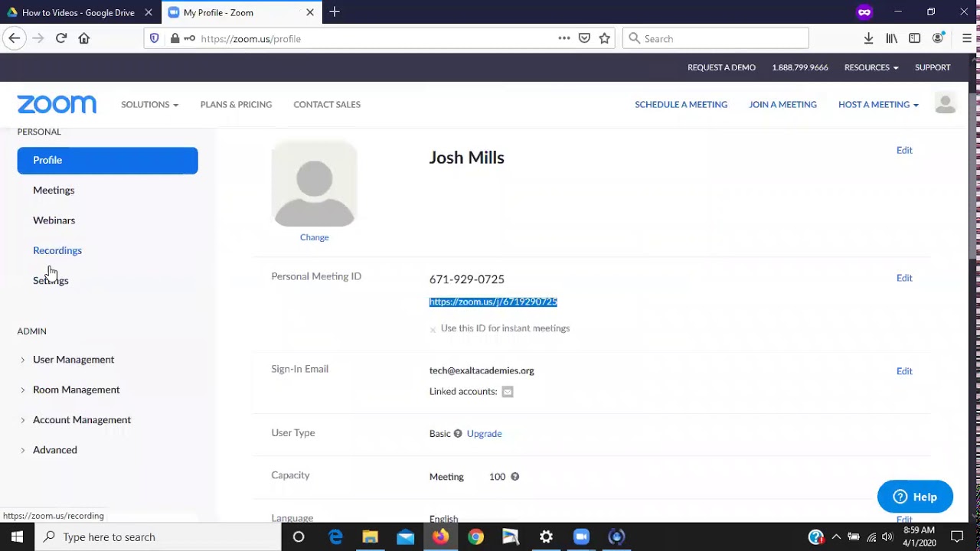Expand Resources dropdown
Image resolution: width=980 pixels, height=551 pixels.
871,67
